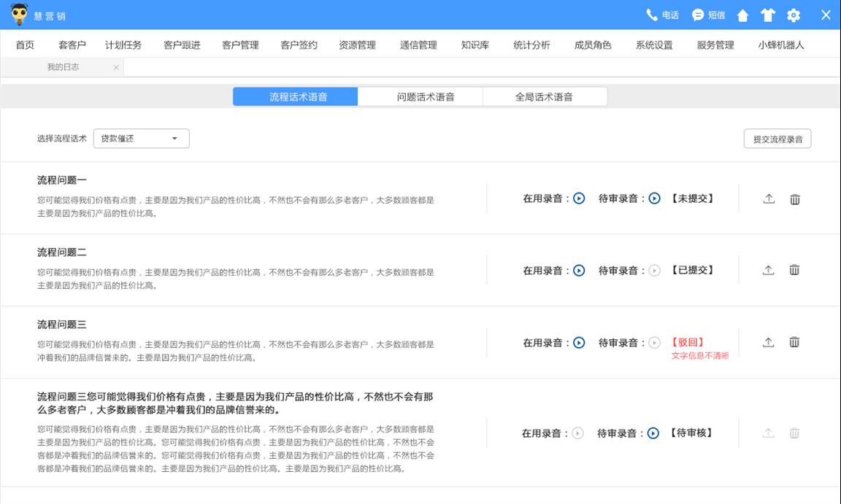Delete recording in the 驳回 row
This screenshot has width=841, height=504.
tap(794, 341)
